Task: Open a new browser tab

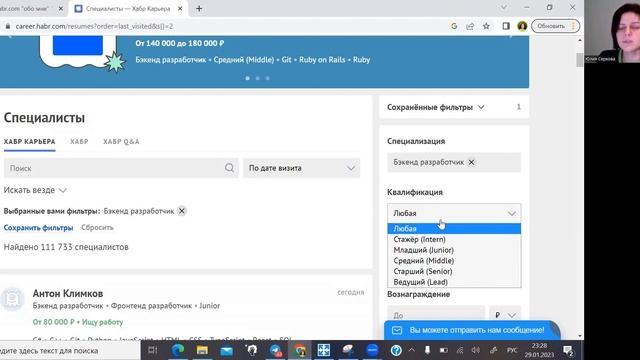Action: click(199, 9)
